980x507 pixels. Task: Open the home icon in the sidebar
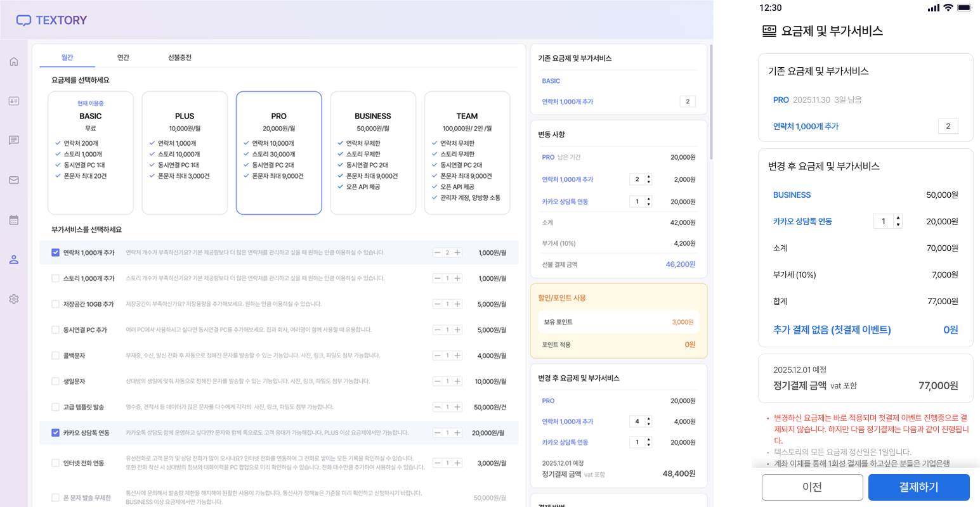(14, 61)
